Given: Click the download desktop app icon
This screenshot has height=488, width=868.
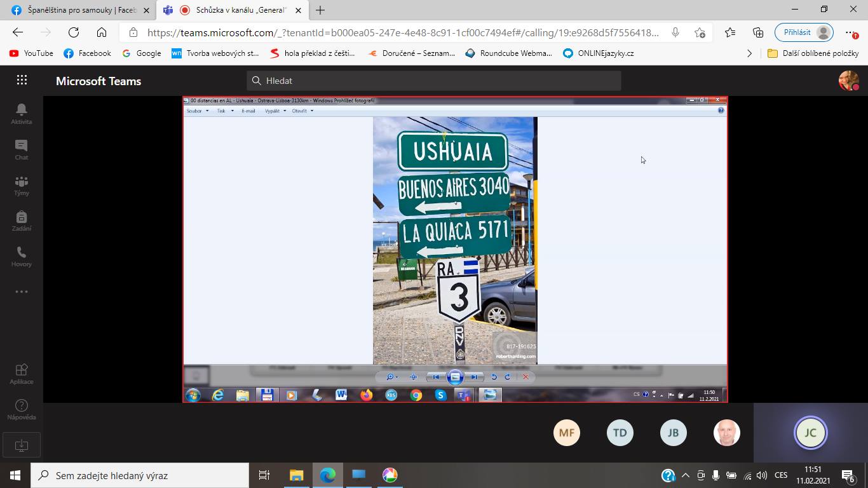Looking at the screenshot, I should pyautogui.click(x=21, y=445).
